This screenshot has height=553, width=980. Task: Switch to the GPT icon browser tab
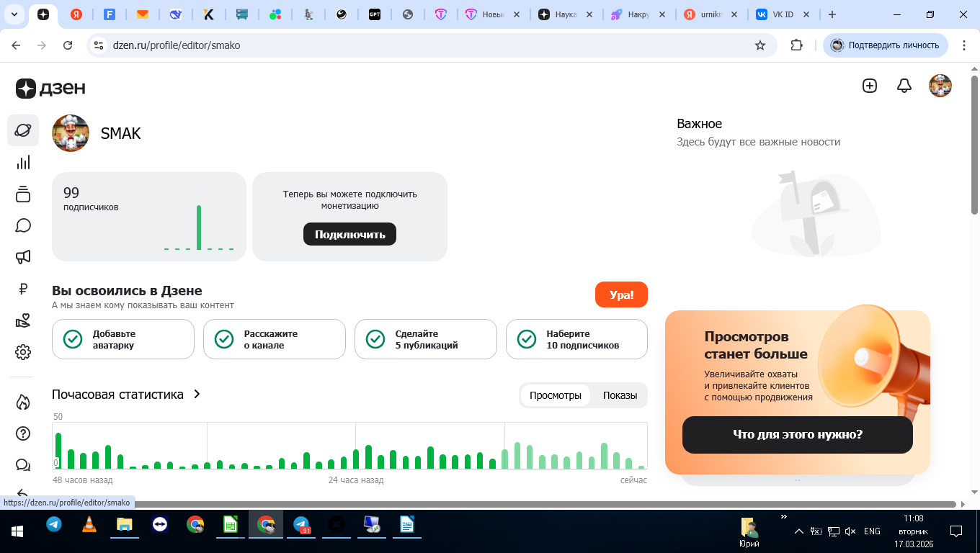point(375,14)
